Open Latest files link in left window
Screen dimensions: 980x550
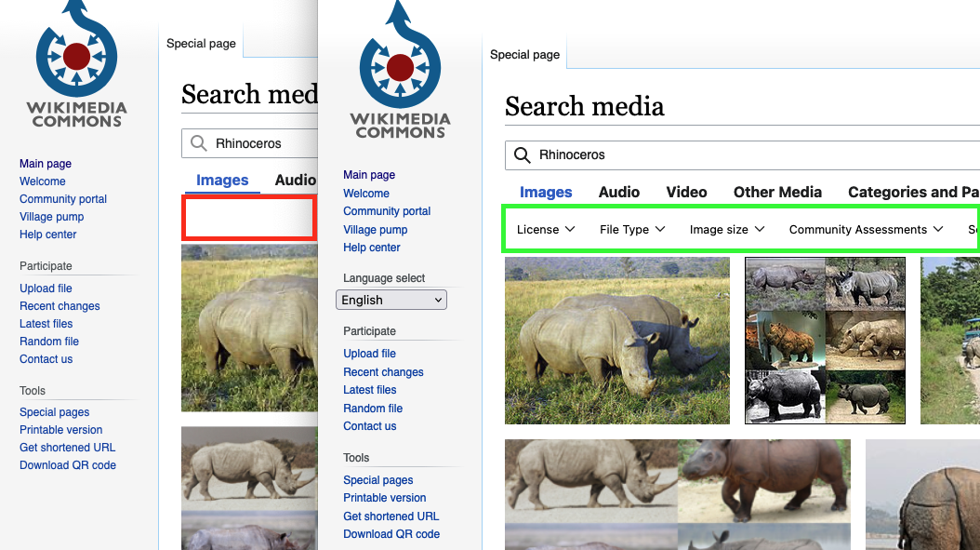pyautogui.click(x=46, y=324)
